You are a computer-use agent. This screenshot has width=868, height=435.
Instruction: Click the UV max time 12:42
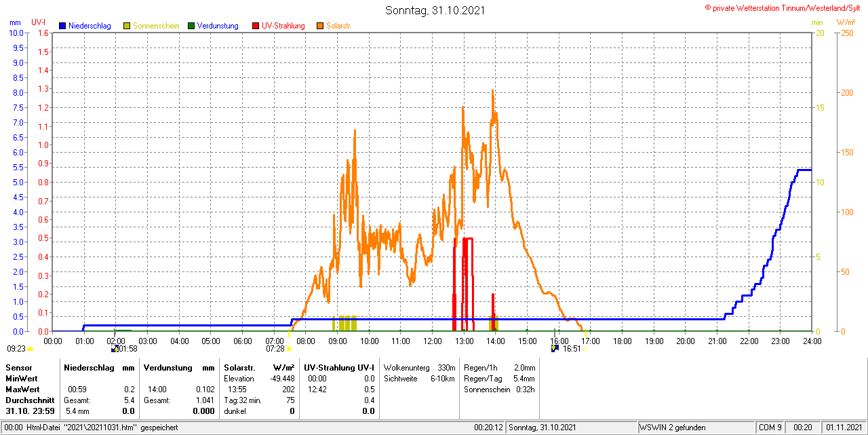coord(317,390)
